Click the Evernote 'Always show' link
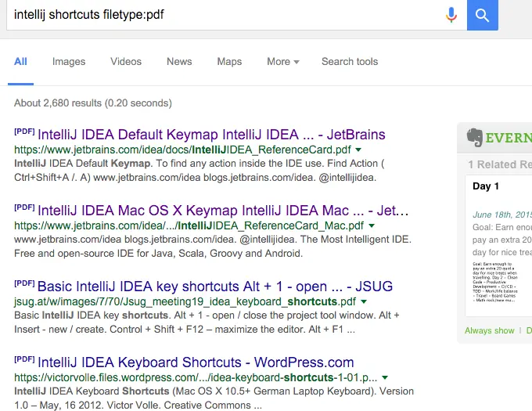This screenshot has height=411, width=532. pyautogui.click(x=490, y=330)
